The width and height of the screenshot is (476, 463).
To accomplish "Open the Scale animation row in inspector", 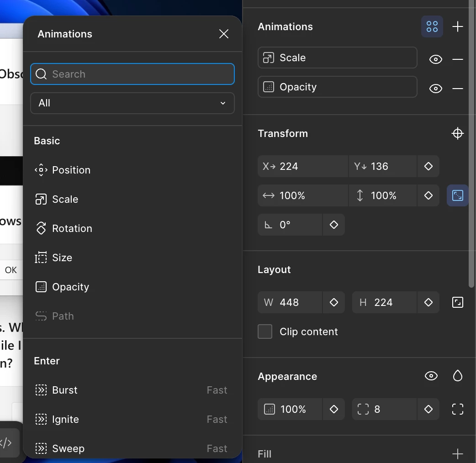I will click(337, 58).
